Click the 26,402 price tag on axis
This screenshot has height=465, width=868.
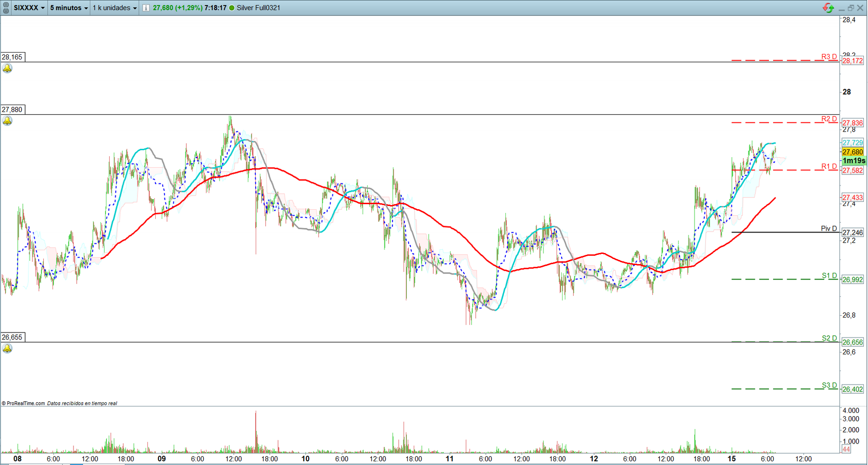coord(853,390)
